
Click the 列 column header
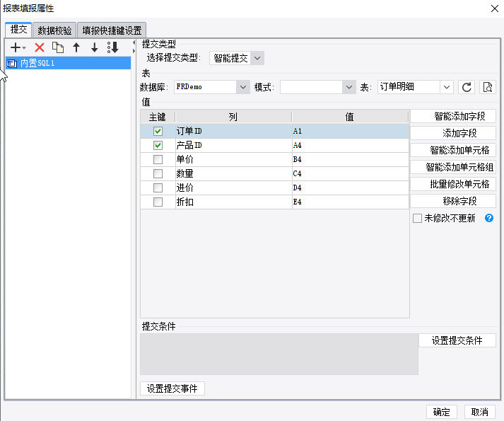point(233,117)
